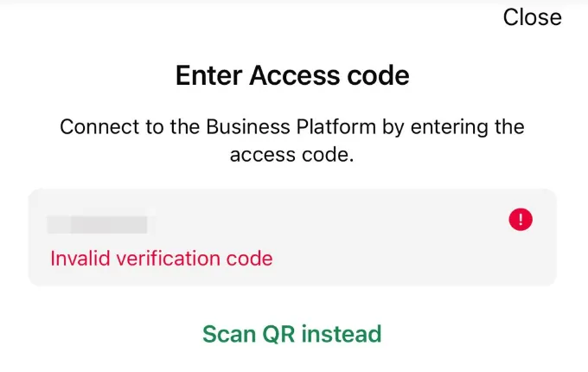This screenshot has width=588, height=372.
Task: Select the alert icon inside the code field
Action: coord(521,221)
